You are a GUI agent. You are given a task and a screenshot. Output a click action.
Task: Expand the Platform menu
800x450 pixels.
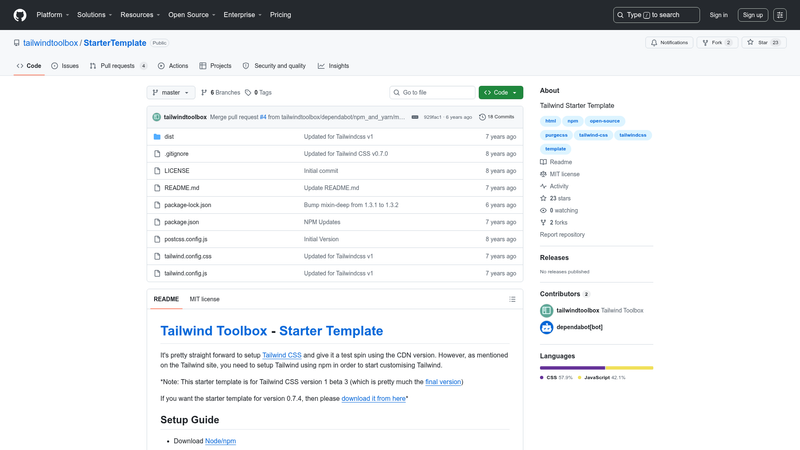[53, 15]
